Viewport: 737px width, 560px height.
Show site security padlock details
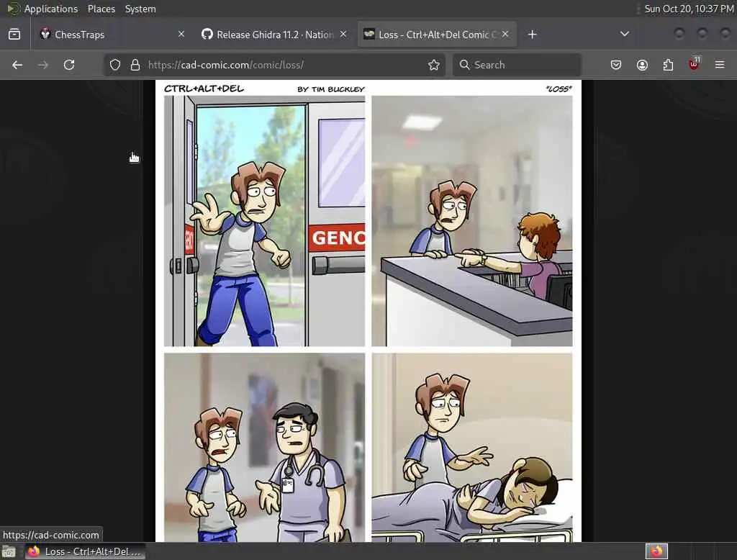(135, 65)
